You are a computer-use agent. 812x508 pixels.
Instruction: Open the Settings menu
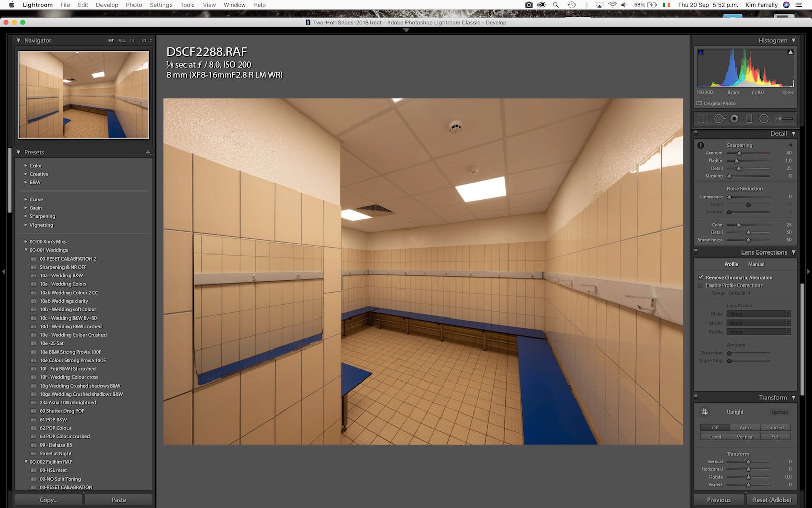pyautogui.click(x=161, y=5)
